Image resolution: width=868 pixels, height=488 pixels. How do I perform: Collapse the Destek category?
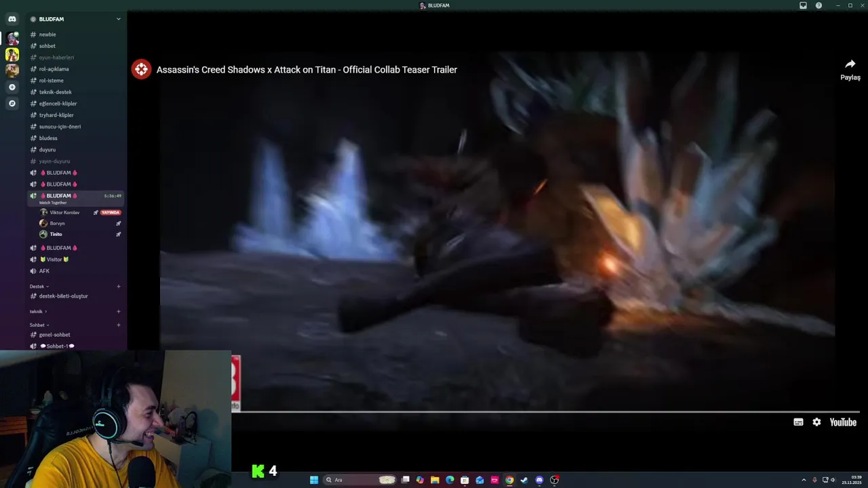click(39, 286)
